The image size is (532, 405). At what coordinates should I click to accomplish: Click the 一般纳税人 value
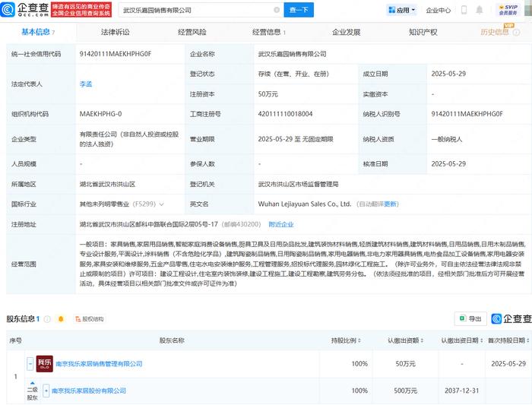click(x=447, y=139)
